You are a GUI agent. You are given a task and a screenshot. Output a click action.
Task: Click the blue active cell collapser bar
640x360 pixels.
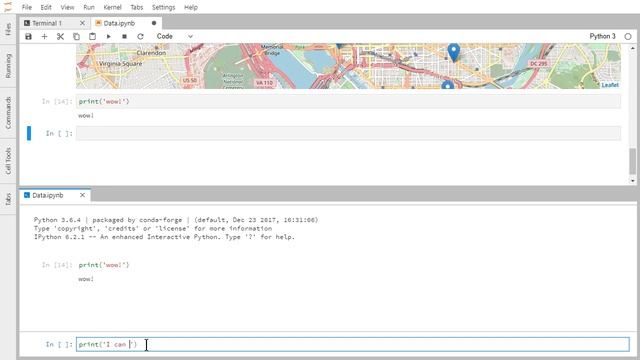coord(29,133)
